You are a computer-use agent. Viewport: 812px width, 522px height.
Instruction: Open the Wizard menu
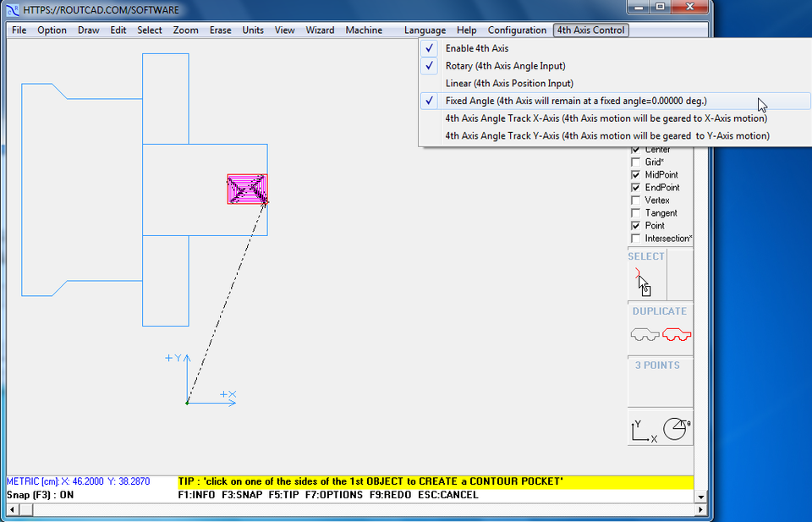point(320,30)
